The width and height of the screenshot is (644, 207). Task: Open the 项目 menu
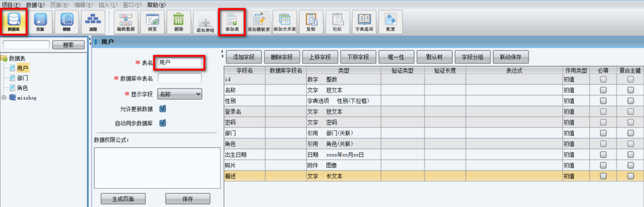click(x=11, y=4)
